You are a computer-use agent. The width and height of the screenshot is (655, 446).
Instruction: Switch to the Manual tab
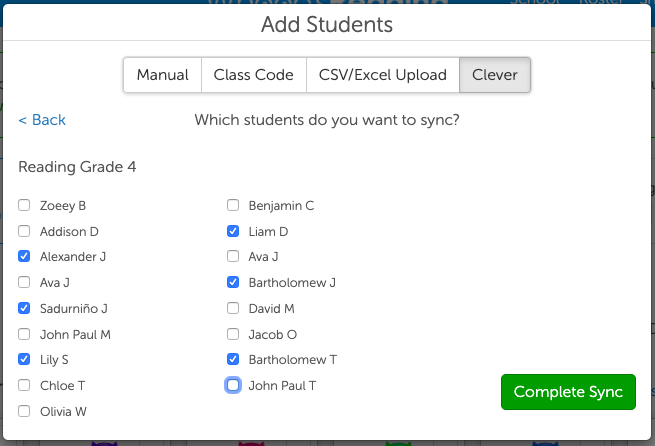click(x=162, y=75)
